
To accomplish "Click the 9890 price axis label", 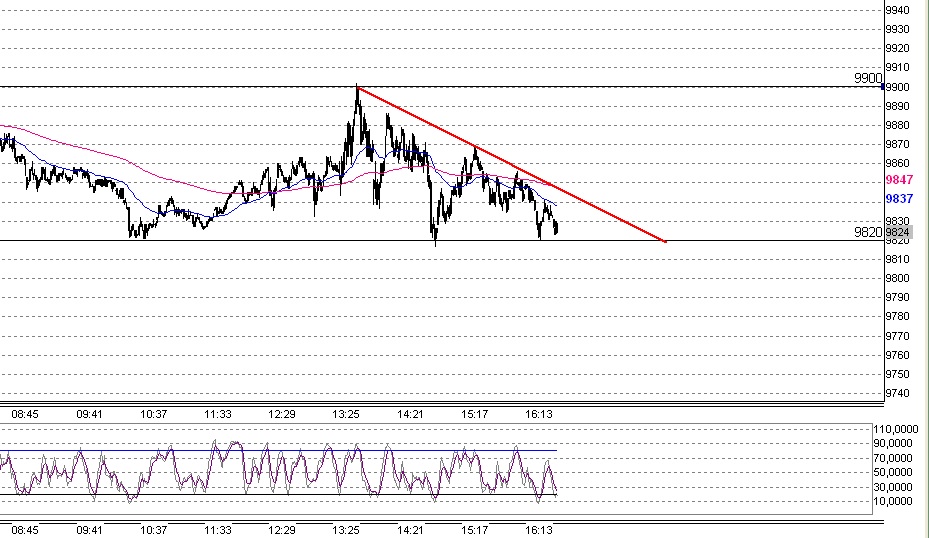I will pyautogui.click(x=897, y=106).
